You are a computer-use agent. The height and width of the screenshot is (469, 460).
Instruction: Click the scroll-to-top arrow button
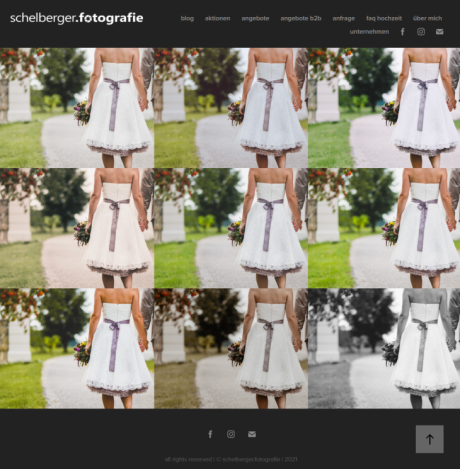(430, 439)
